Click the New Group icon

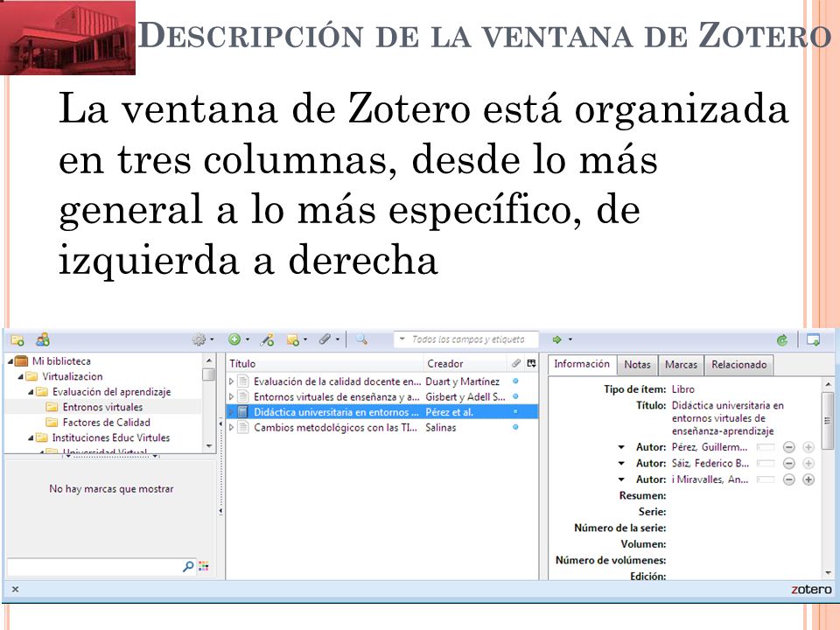click(43, 339)
